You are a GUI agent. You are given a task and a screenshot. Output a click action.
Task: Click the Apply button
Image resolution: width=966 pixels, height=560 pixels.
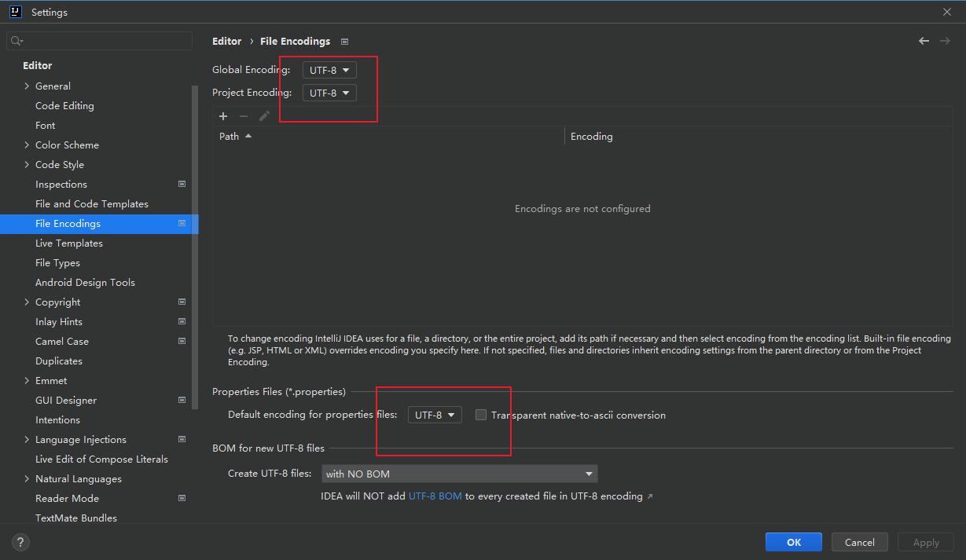coord(926,542)
